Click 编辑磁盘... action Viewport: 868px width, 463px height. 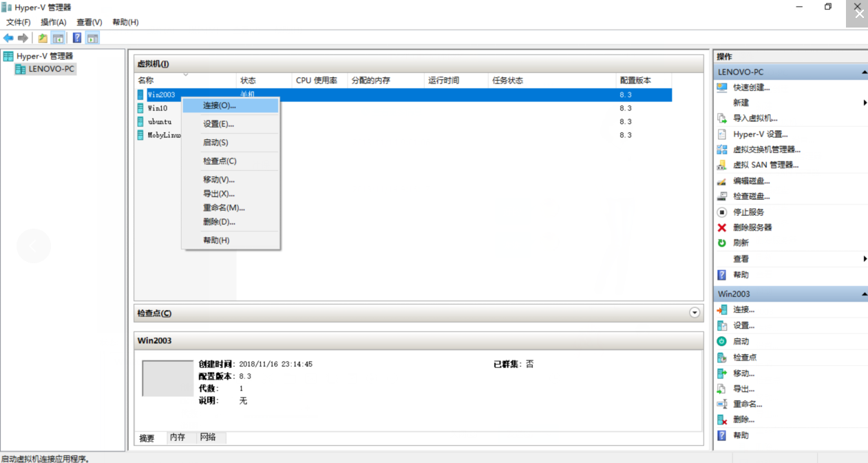[751, 181]
